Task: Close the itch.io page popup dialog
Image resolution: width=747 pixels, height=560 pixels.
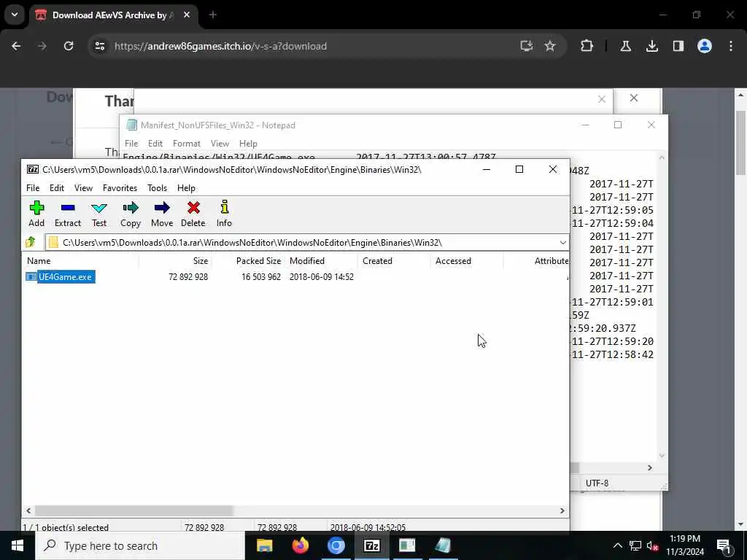Action: click(x=634, y=98)
